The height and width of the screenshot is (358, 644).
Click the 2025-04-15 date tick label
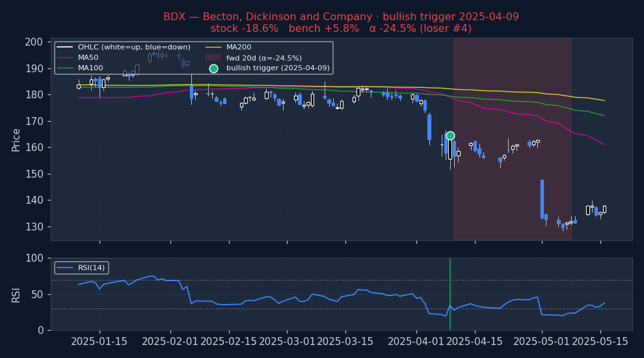click(474, 342)
